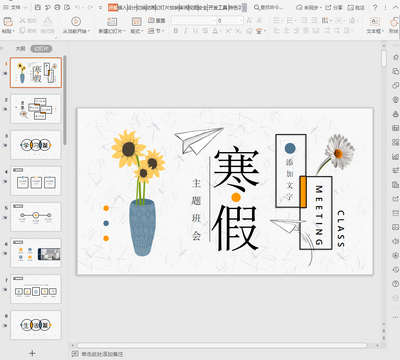
Task: Switch sidebar to Slides thumbnail view
Action: pyautogui.click(x=41, y=49)
